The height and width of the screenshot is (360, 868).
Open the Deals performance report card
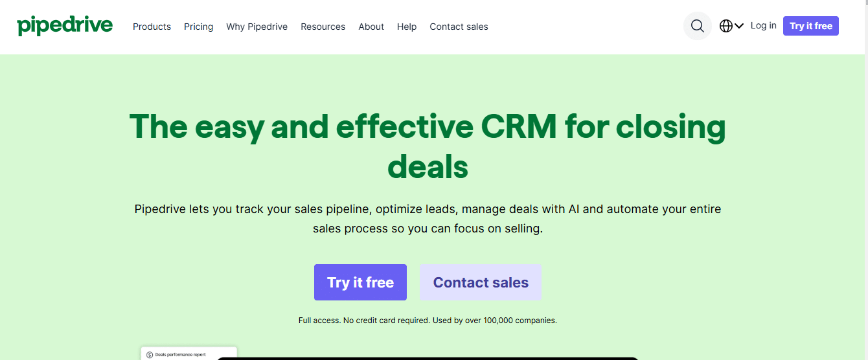click(188, 355)
